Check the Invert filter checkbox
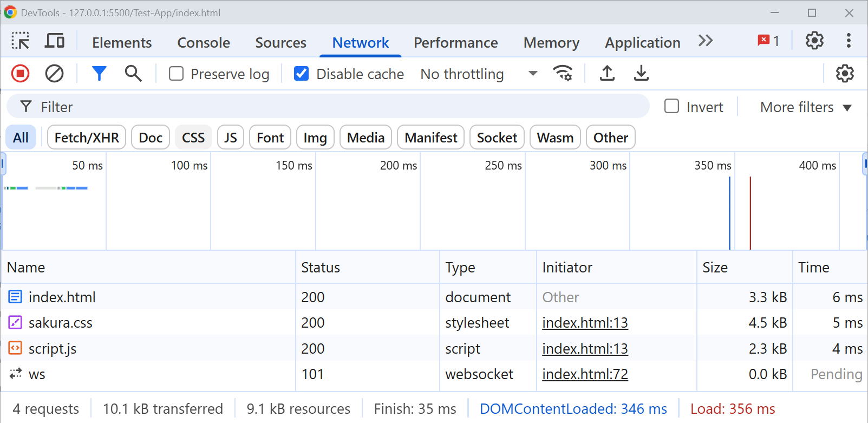Image resolution: width=868 pixels, height=423 pixels. click(x=671, y=106)
